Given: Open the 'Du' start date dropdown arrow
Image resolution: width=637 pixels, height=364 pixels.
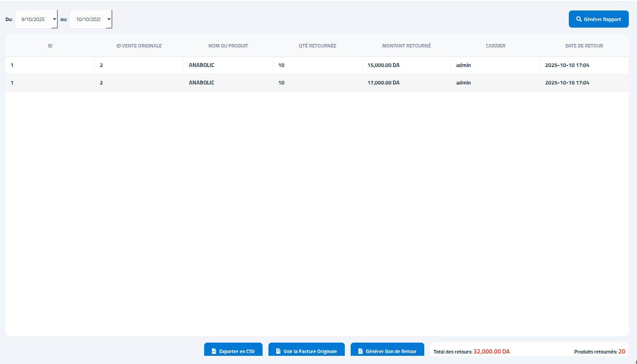Looking at the screenshot, I should (54, 19).
